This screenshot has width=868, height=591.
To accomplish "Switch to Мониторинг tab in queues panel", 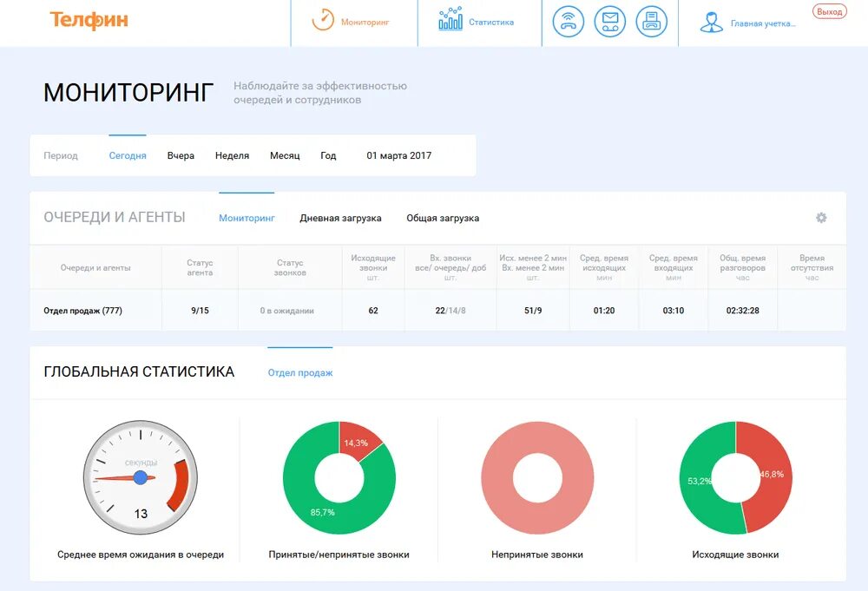I will 247,218.
